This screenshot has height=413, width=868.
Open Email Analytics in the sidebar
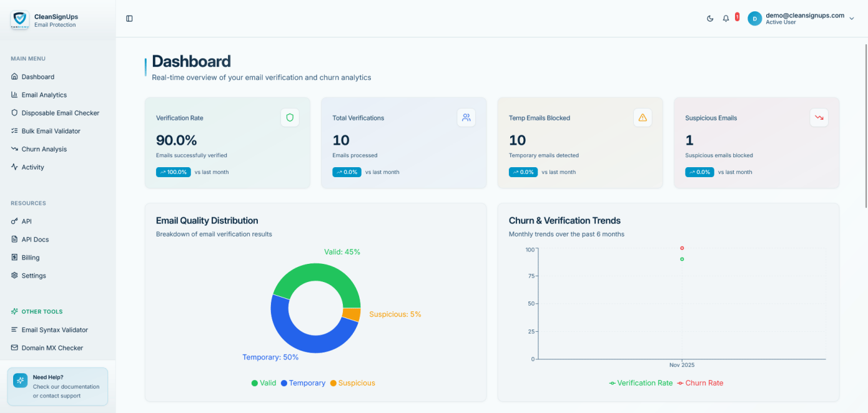coord(44,95)
